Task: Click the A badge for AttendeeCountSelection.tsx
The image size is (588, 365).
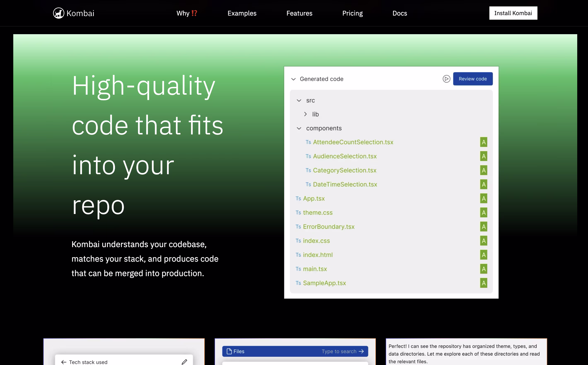Action: tap(484, 142)
